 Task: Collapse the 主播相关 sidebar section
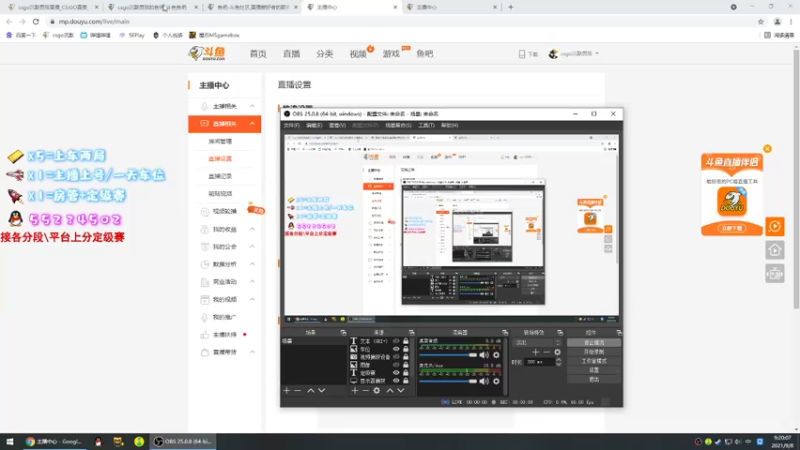[x=253, y=106]
